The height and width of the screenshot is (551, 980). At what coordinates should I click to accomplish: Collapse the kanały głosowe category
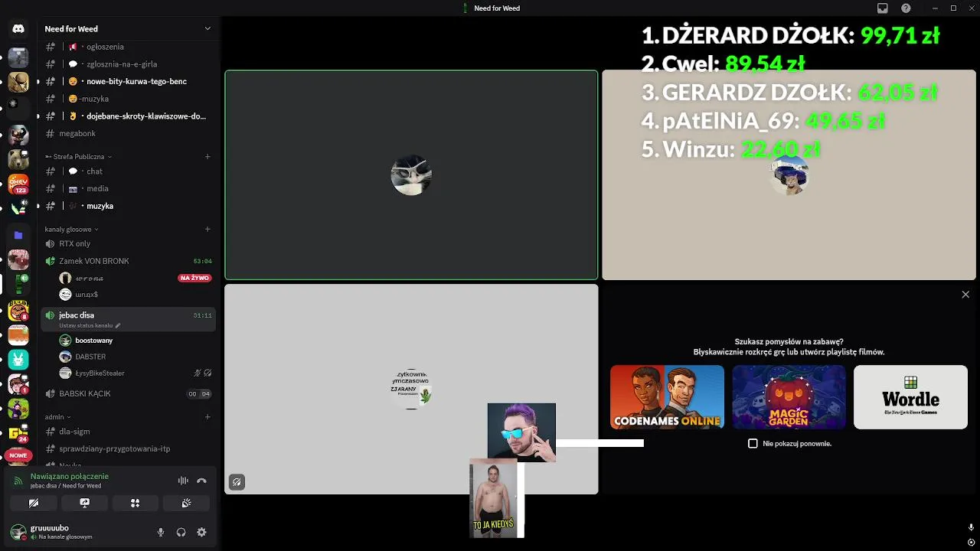71,229
